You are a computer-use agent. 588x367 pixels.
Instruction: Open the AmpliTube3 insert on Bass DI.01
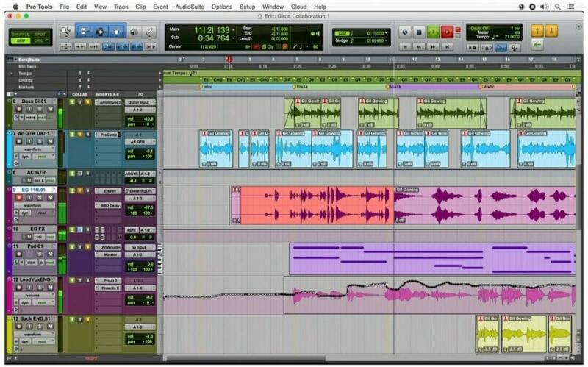108,102
